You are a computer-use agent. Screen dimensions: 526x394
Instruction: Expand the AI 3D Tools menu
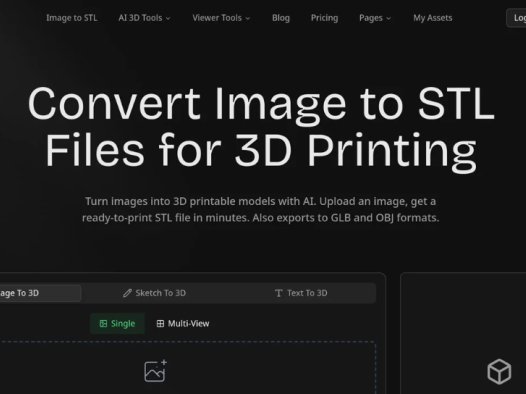[144, 18]
